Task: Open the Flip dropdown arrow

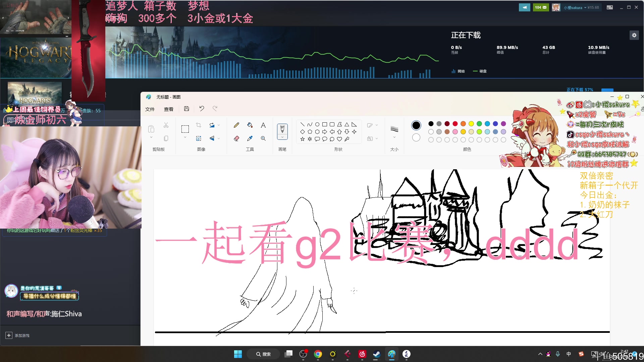Action: tap(219, 138)
